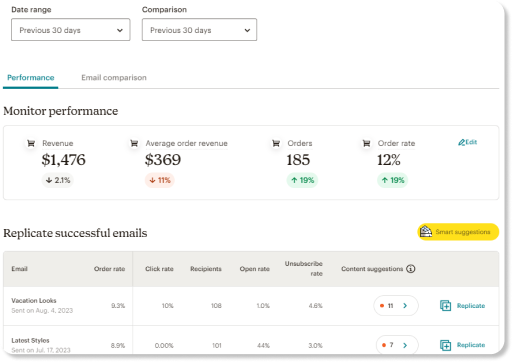
Task: Click the Replicate icon for Vacation Looks
Action: coord(445,306)
